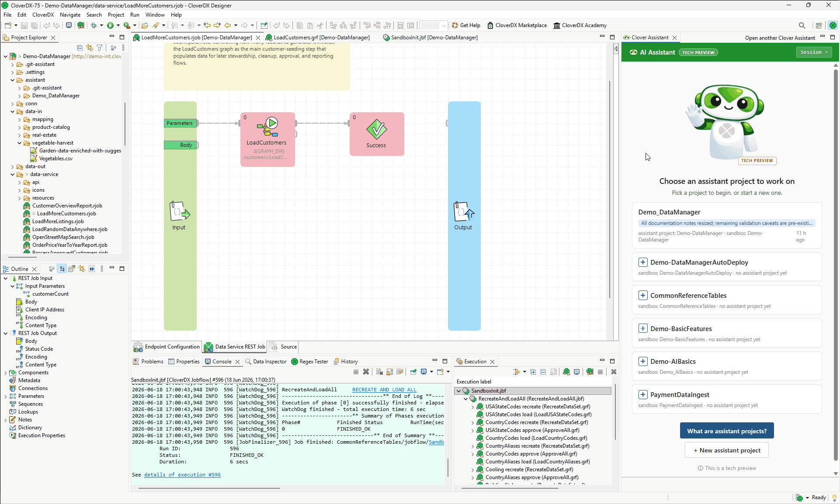Click RECREATE_AND_LOAD_ALL console link
This screenshot has width=840, height=504.
pyautogui.click(x=384, y=390)
